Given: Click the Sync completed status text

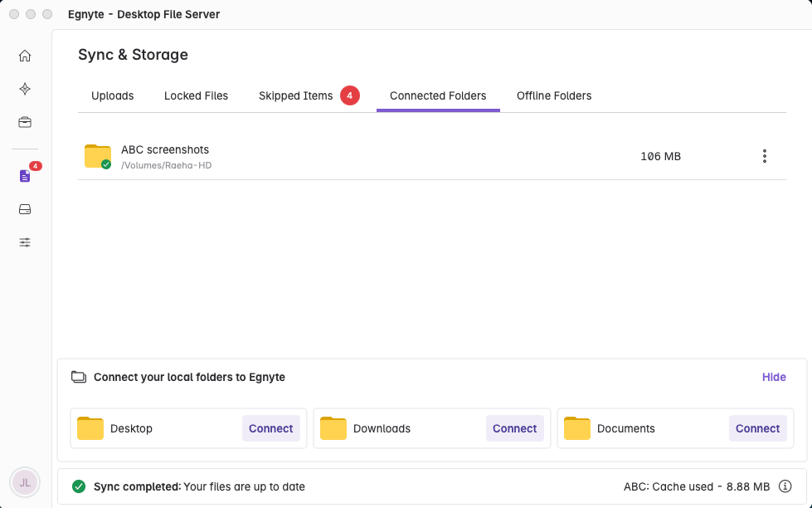Looking at the screenshot, I should 199,486.
